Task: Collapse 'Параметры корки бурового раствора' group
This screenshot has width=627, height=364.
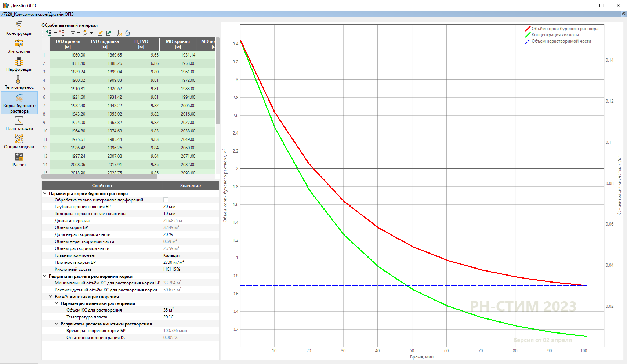Action: coord(45,193)
